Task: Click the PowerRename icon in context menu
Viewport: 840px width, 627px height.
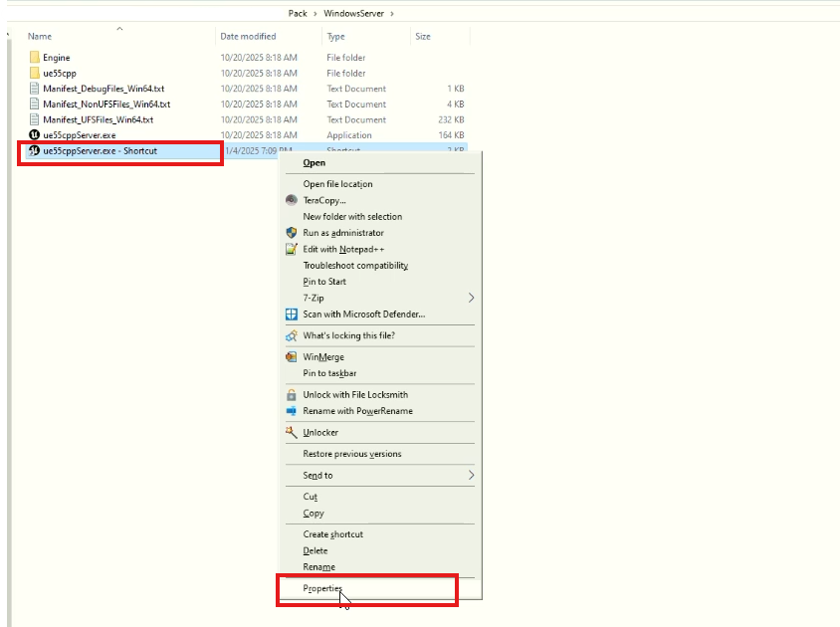Action: 292,411
